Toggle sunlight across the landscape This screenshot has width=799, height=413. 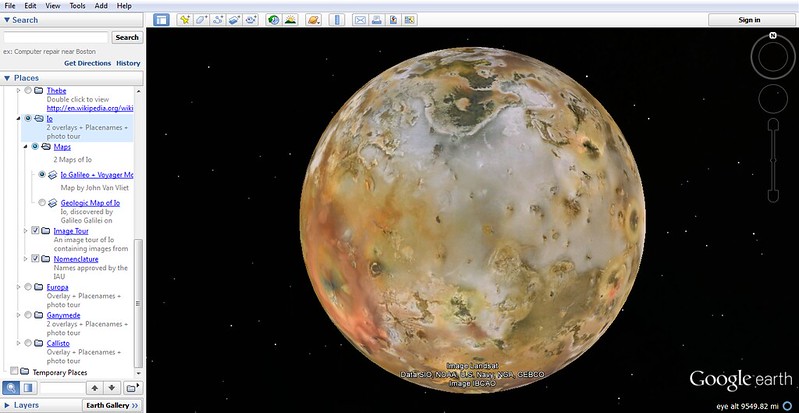pyautogui.click(x=290, y=20)
